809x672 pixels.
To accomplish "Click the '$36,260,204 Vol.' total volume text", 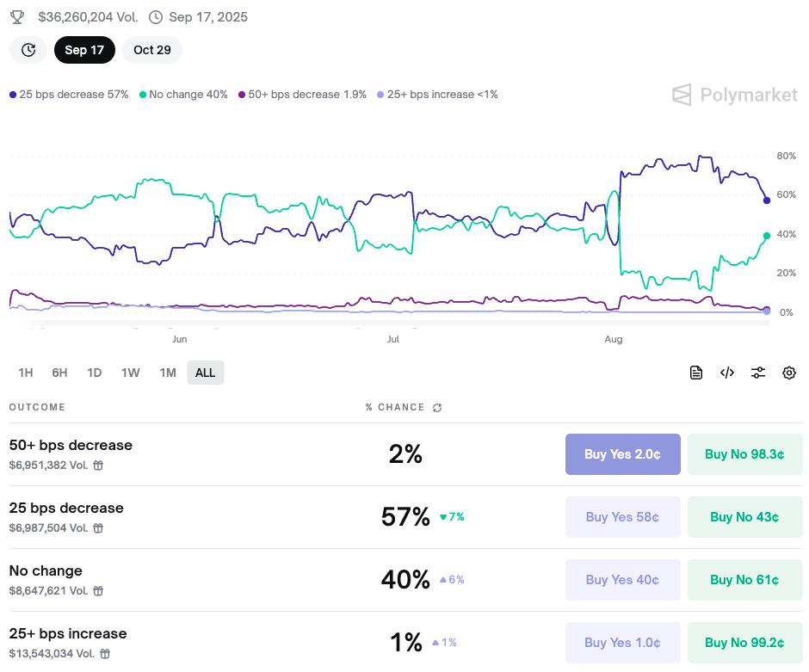I will coord(89,17).
